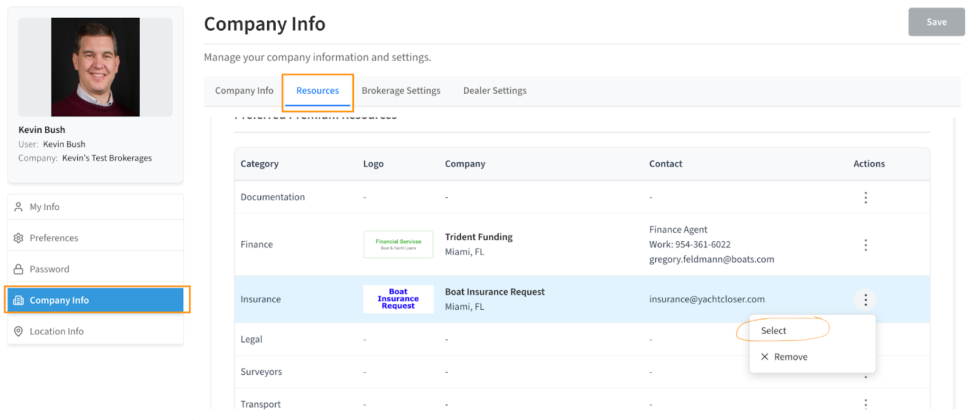This screenshot has height=420, width=980.
Task: Choose Select from the context menu
Action: click(x=774, y=331)
